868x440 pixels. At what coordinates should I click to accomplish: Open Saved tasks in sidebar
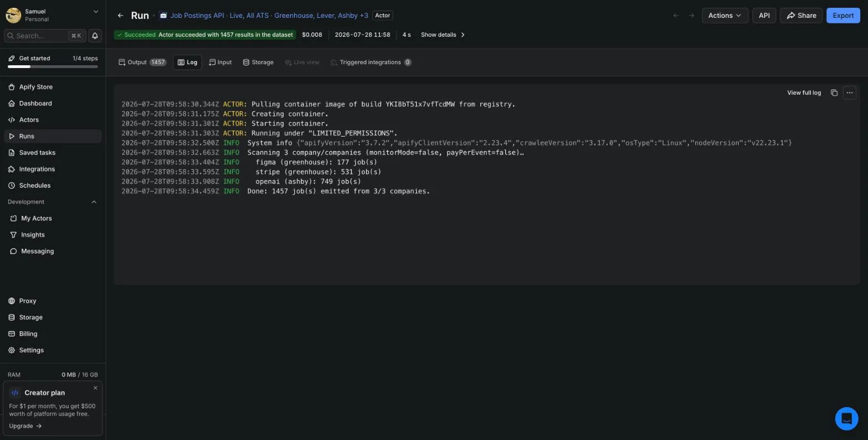[53, 153]
